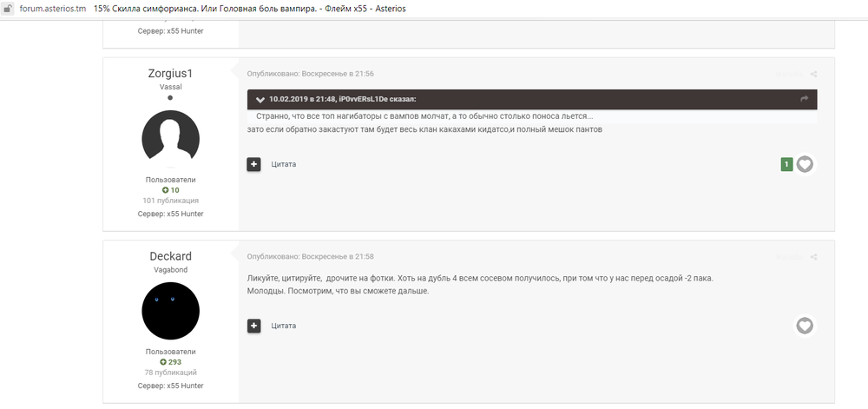Report Zorgius1 post via Жалоба link
This screenshot has width=868, height=409.
[789, 74]
